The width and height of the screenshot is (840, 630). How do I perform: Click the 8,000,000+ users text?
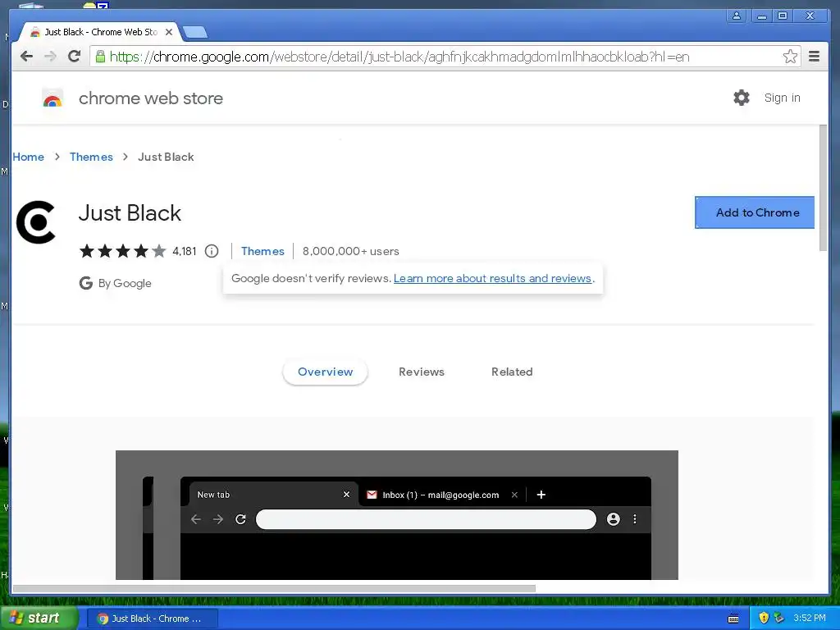tap(351, 251)
